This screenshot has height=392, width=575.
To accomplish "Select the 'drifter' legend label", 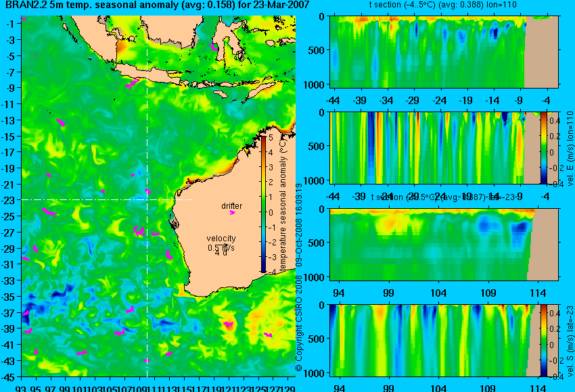I will click(x=232, y=206).
